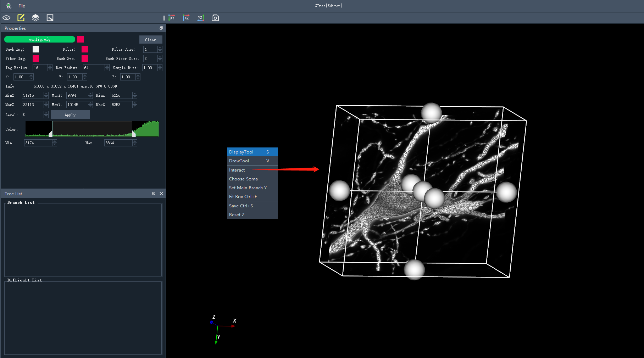Click the MinX input field
The image size is (644, 358).
(33, 95)
